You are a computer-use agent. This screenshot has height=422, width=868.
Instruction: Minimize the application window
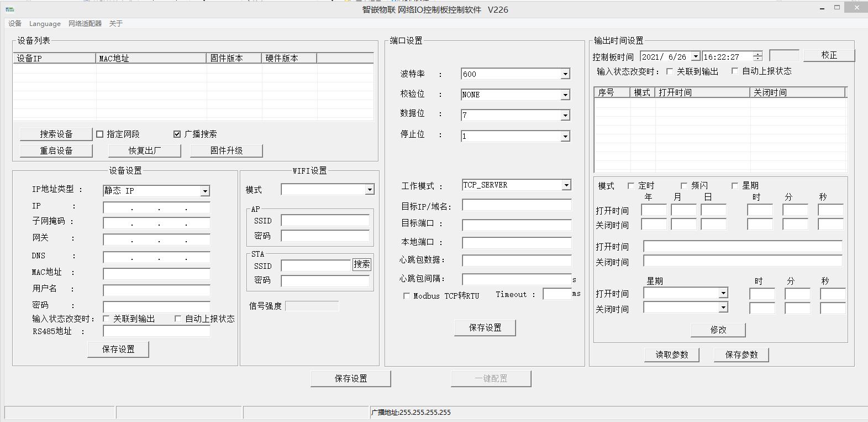(x=822, y=8)
